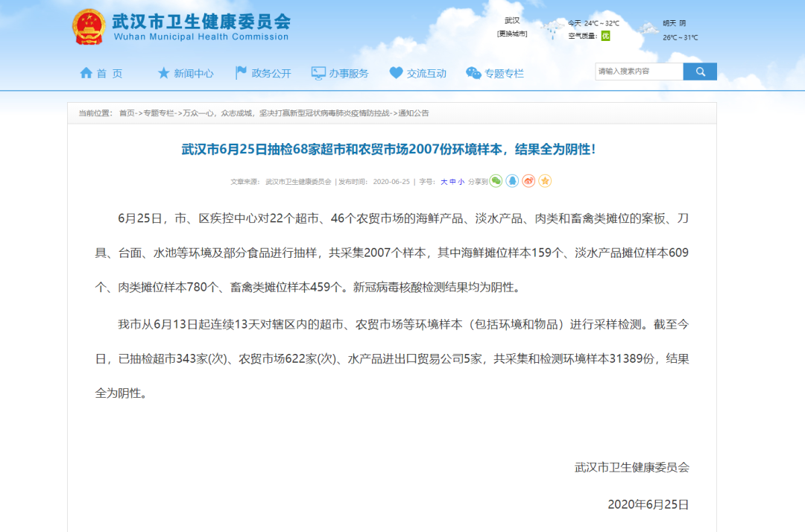Share the article to QQ

(x=512, y=180)
